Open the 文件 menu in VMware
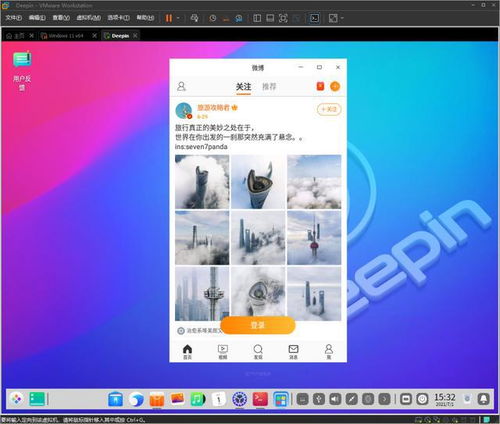 [x=13, y=18]
